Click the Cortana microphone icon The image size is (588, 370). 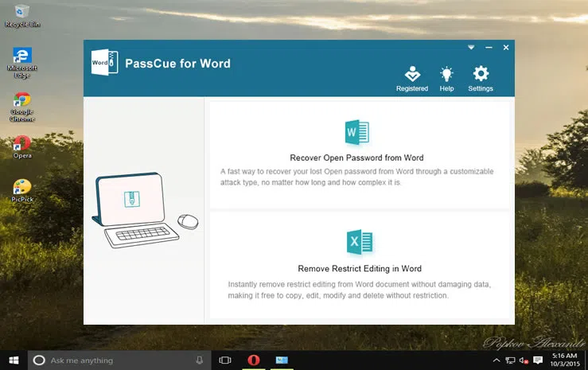[x=200, y=360]
